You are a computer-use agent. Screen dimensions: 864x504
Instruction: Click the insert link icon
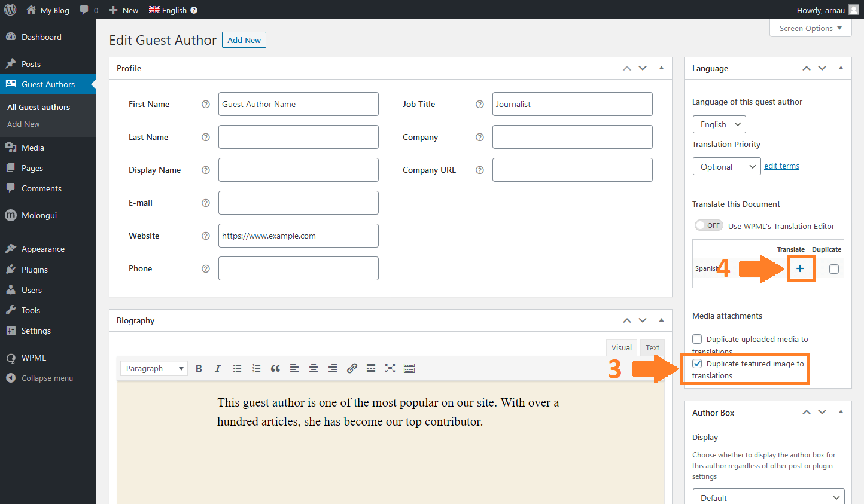(x=352, y=368)
